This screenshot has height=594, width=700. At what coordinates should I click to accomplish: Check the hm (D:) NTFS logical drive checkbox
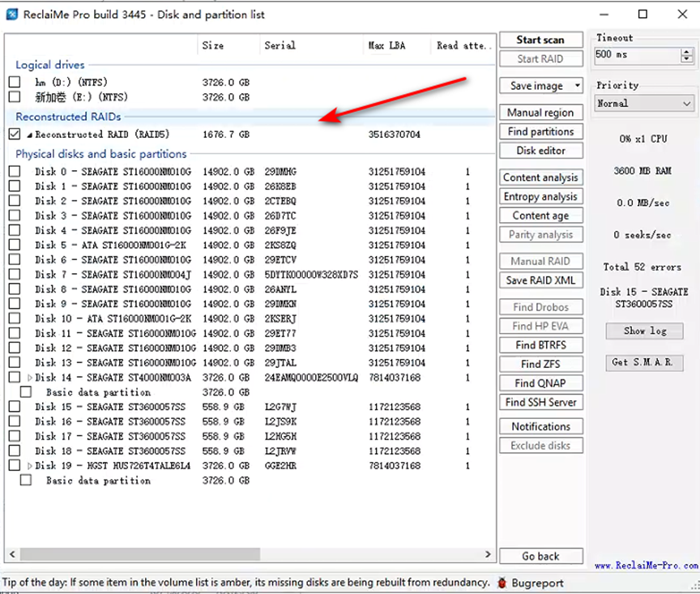click(x=15, y=82)
